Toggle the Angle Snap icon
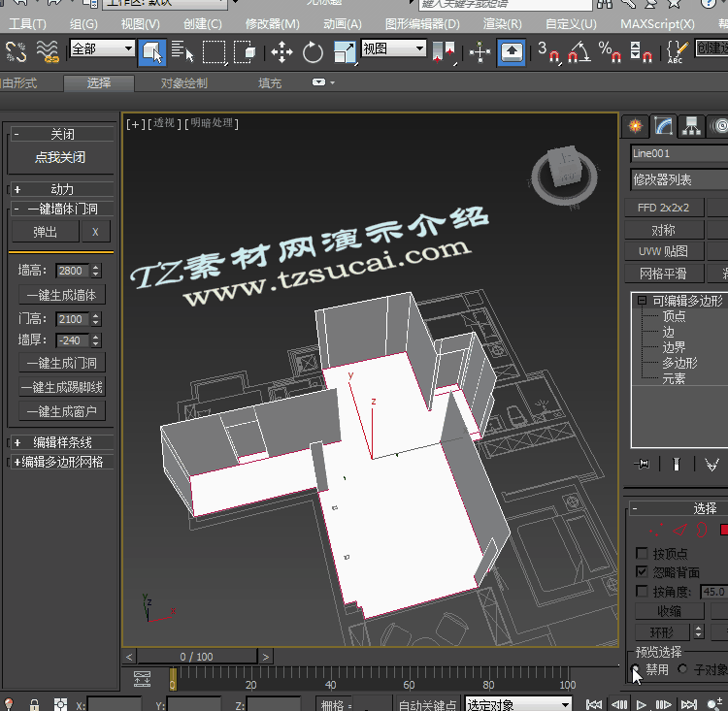 (579, 51)
